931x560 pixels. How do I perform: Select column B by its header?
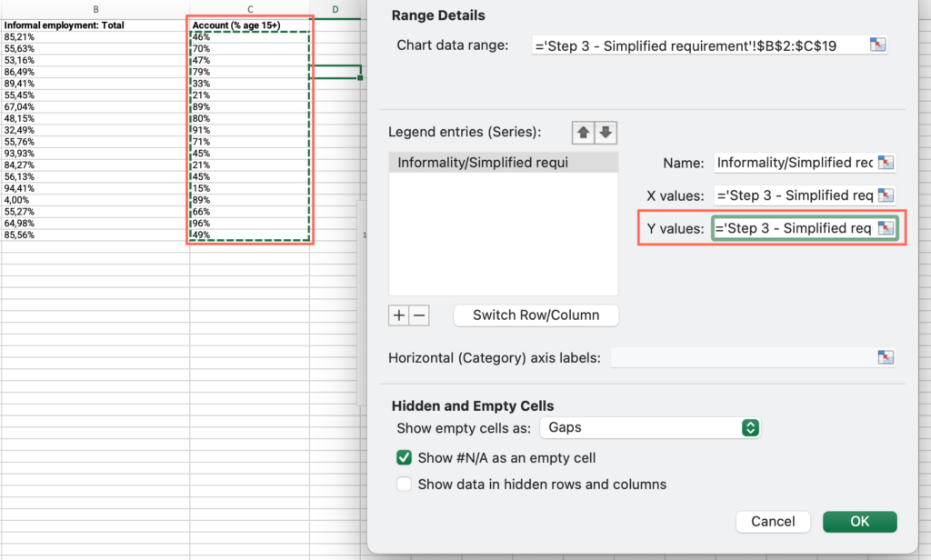coord(95,9)
